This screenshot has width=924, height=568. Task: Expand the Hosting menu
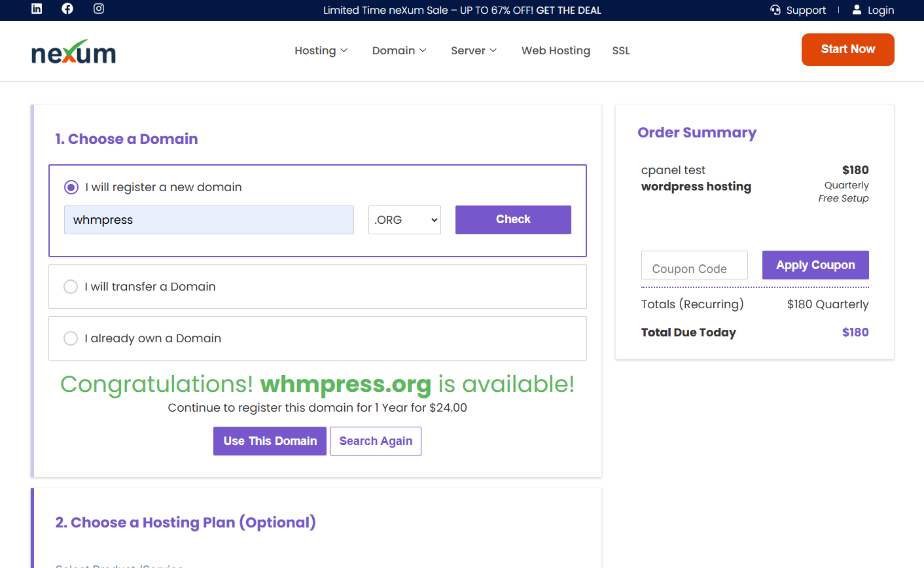click(321, 50)
